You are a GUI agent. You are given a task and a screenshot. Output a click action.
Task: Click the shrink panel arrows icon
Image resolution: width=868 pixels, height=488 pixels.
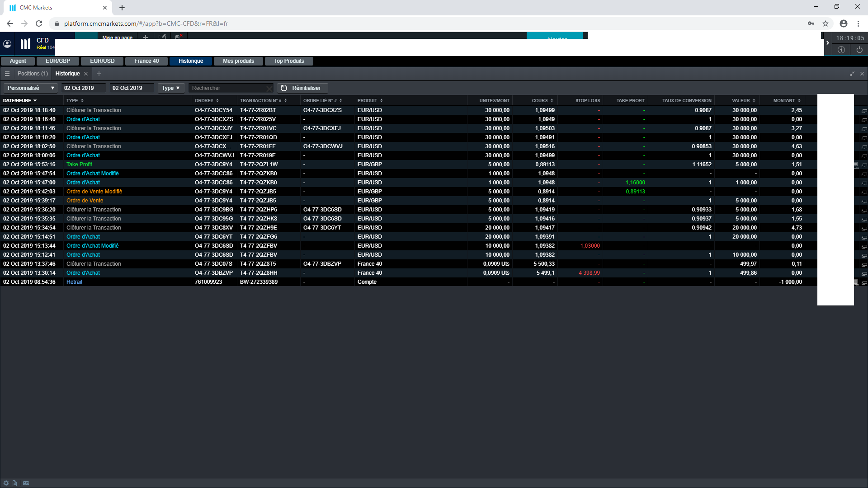click(852, 74)
